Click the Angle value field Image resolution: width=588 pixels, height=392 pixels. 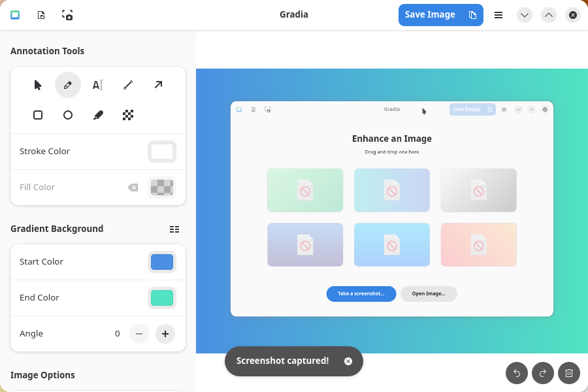click(118, 334)
